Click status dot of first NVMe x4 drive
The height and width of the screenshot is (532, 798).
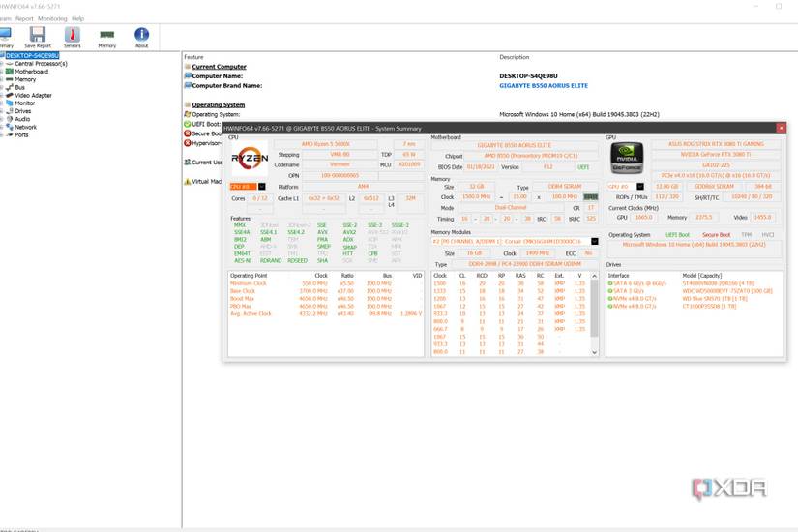click(610, 299)
